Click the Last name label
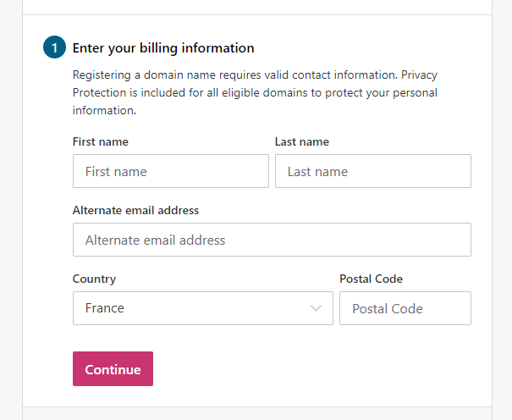Viewport: 512px width, 420px height. pos(302,141)
